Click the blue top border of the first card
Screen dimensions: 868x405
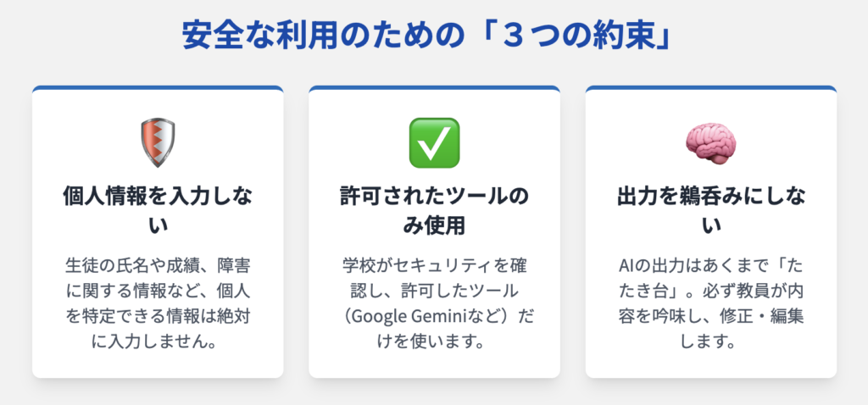(x=158, y=88)
